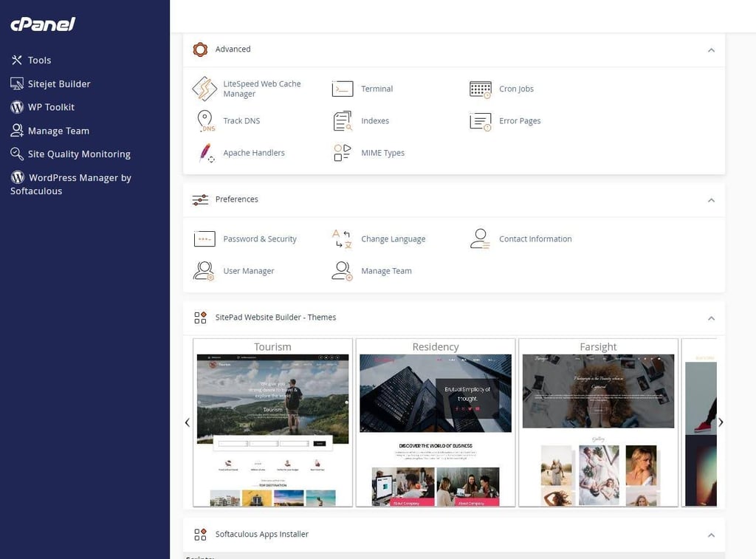756x559 pixels.
Task: Open LiteSpeed Web Cache Manager link
Action: [x=262, y=89]
